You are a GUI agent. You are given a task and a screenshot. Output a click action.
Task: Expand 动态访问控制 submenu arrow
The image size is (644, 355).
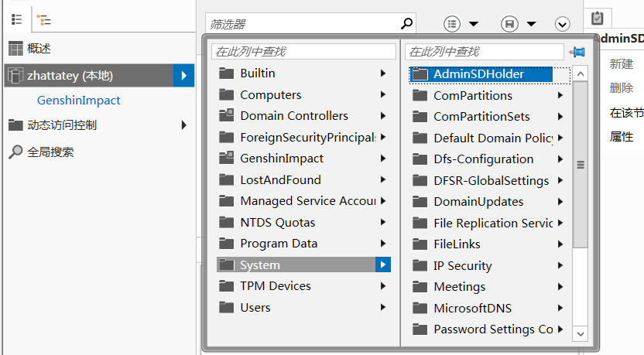point(183,125)
